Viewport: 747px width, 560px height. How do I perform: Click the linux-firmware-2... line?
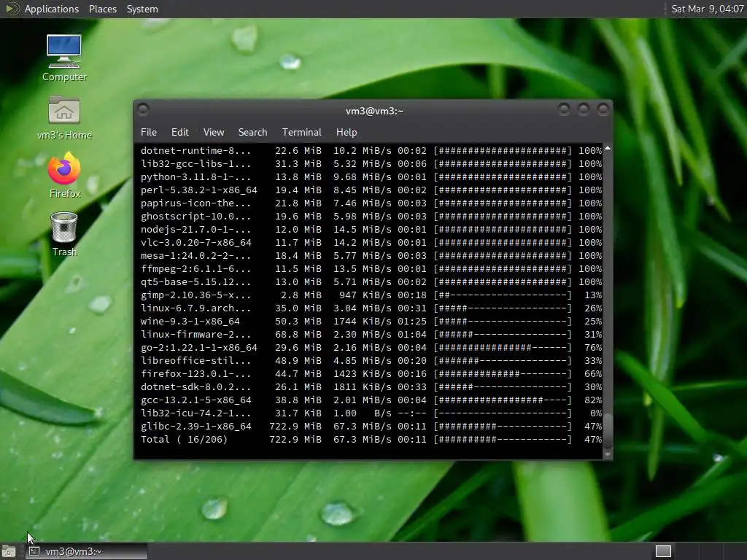tap(371, 334)
